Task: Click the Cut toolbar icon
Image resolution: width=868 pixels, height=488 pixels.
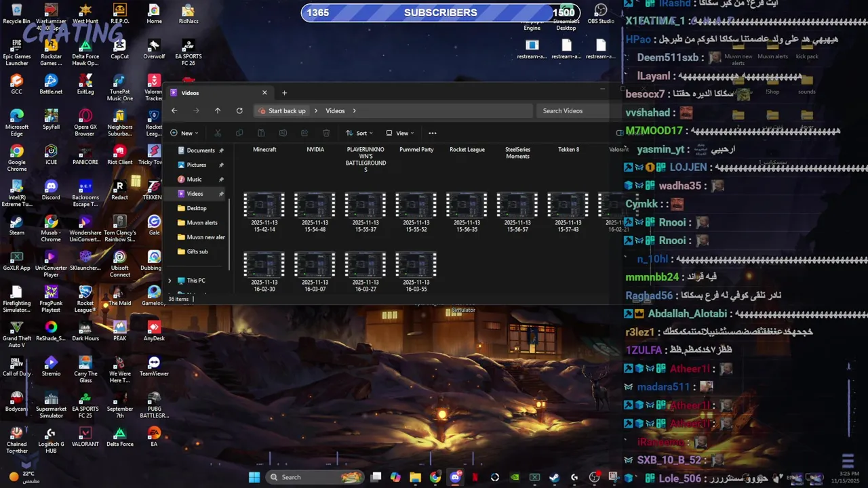Action: (218, 133)
